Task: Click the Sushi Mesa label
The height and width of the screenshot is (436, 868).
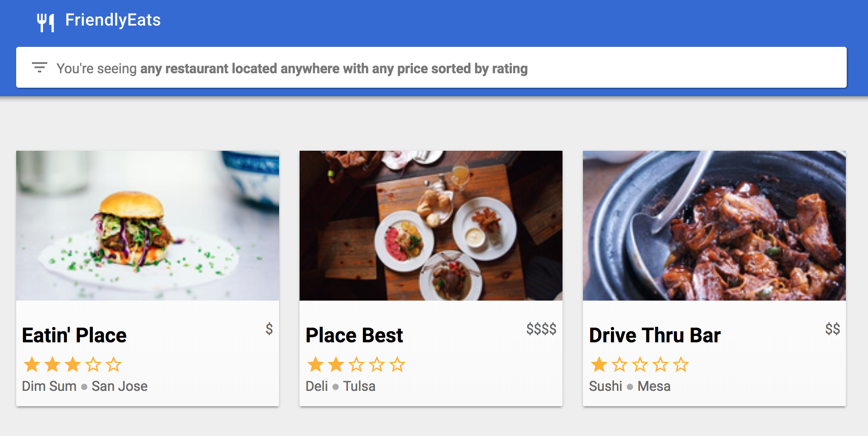Action: tap(629, 386)
